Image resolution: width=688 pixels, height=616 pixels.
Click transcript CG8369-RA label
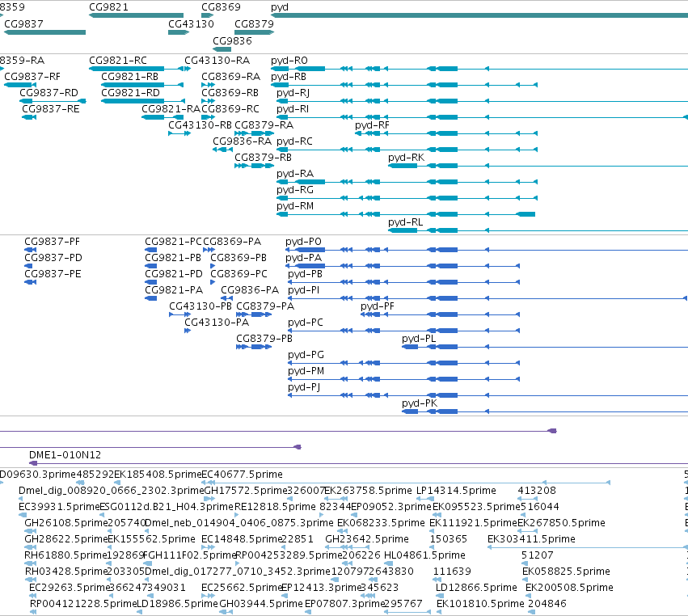[230, 77]
